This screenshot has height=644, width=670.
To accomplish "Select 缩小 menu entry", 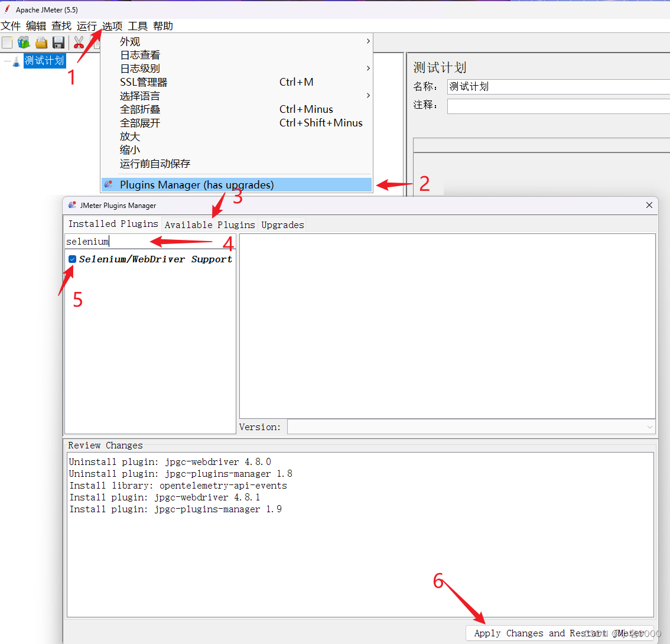I will tap(236, 150).
